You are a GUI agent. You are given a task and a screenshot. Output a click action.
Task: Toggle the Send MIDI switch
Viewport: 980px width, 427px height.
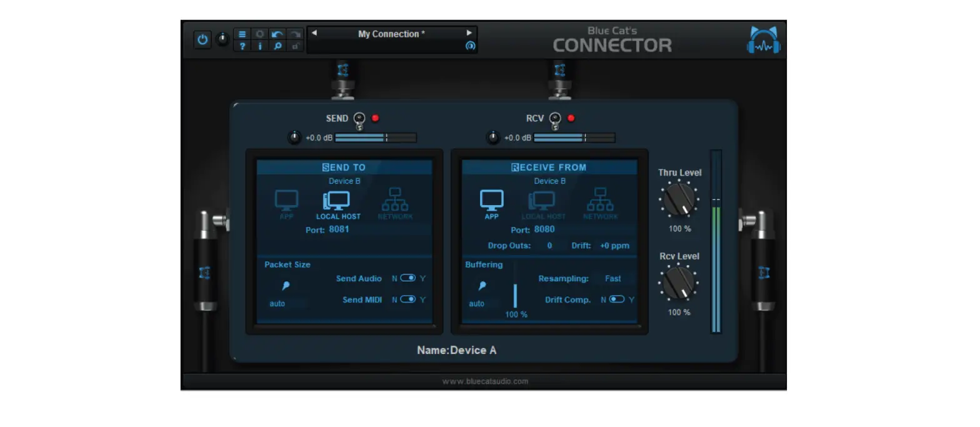pos(408,299)
